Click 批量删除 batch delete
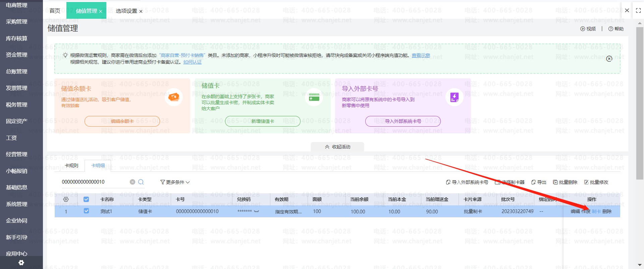644x269 pixels. pyautogui.click(x=565, y=182)
